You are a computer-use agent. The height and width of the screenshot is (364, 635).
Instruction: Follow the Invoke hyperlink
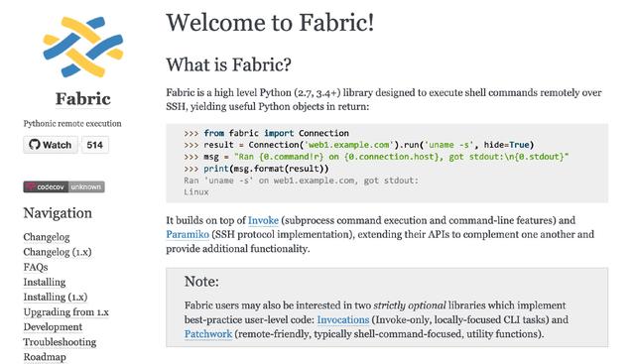tap(263, 220)
